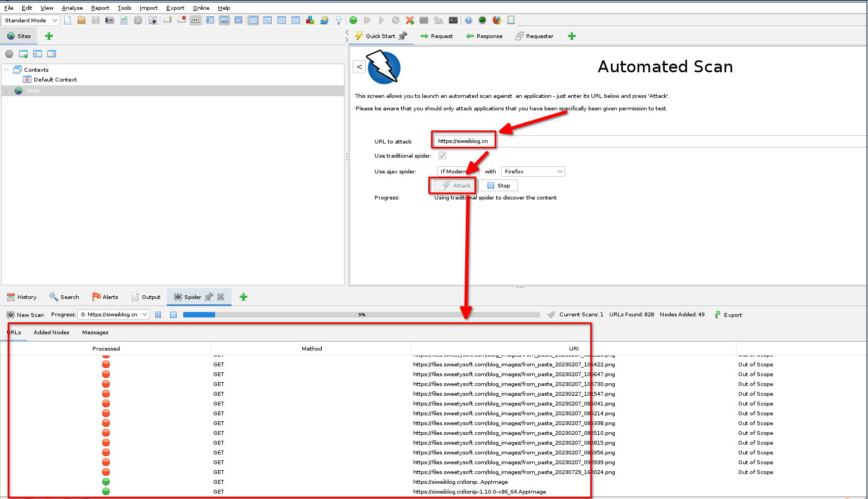The height and width of the screenshot is (499, 868).
Task: Click the Stop button
Action: point(498,185)
